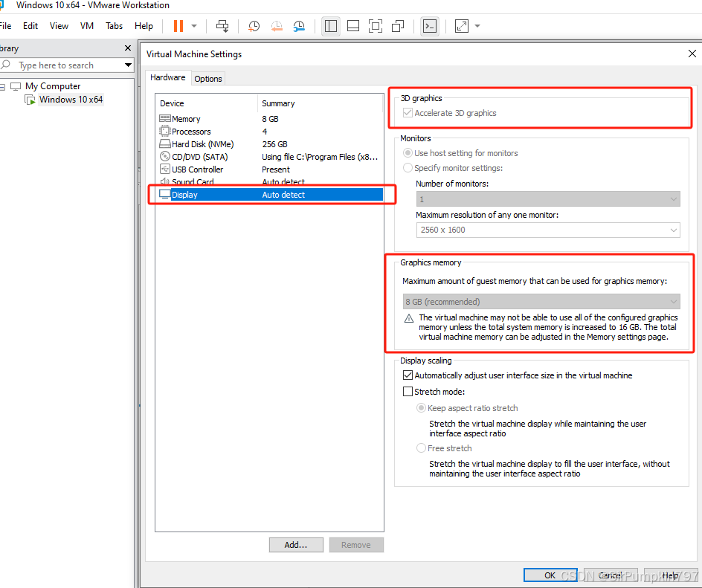The height and width of the screenshot is (588, 702).
Task: Click the CD/DVD 'Using file C:\Program Files' summary
Action: (320, 157)
